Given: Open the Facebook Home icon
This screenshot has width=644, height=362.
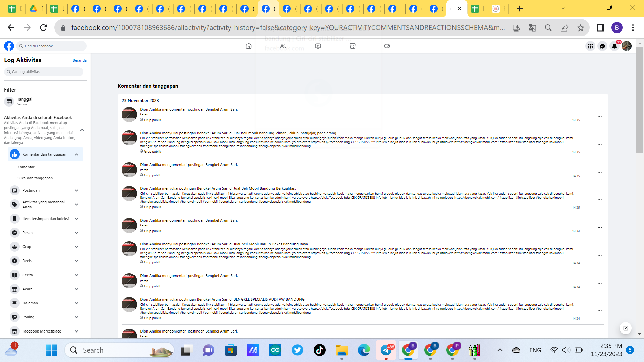Looking at the screenshot, I should 249,46.
